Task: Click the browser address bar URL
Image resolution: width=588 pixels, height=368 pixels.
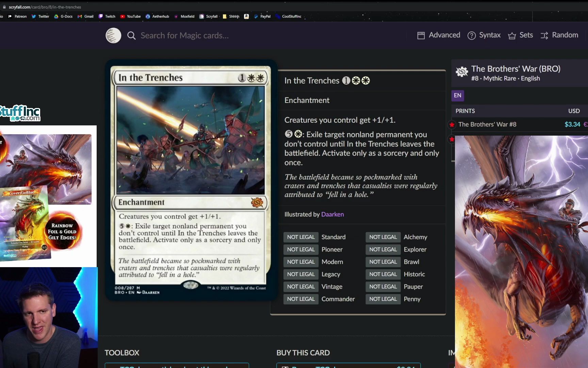Action: coord(45,7)
